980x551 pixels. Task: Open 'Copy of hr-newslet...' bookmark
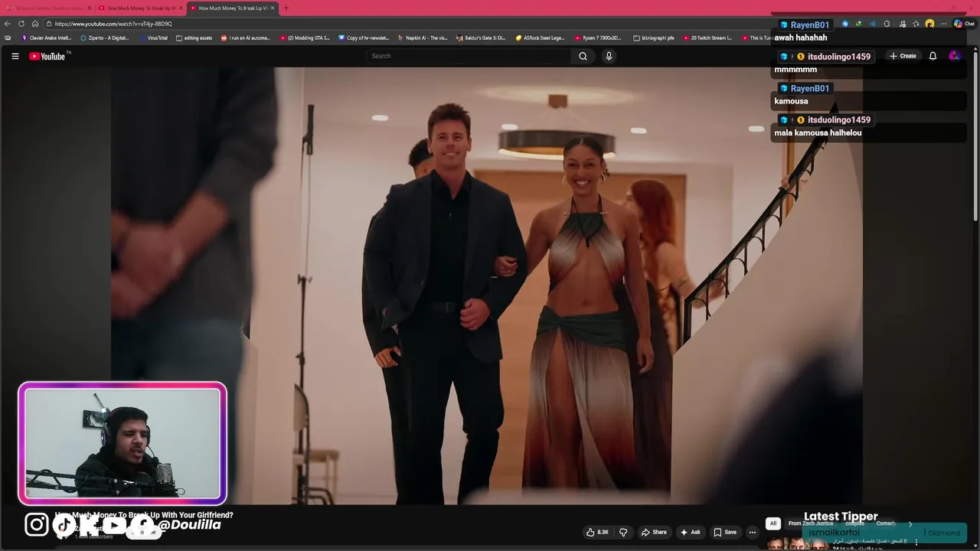pos(364,37)
